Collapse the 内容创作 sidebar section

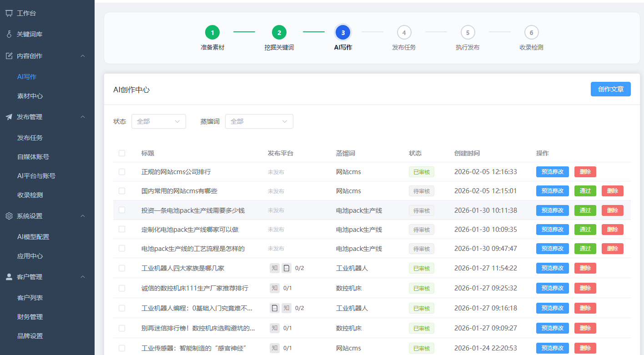click(82, 55)
